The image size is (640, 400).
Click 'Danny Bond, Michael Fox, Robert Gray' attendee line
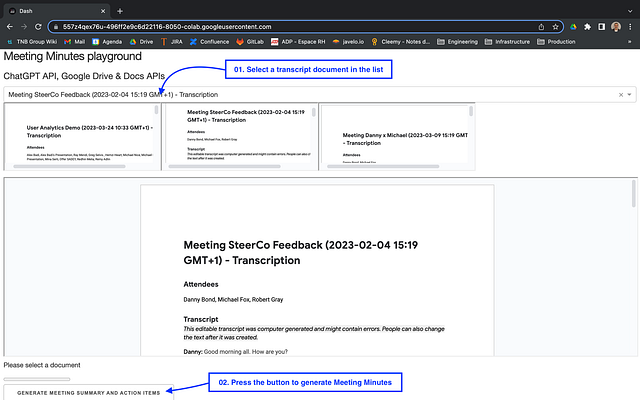(x=233, y=300)
